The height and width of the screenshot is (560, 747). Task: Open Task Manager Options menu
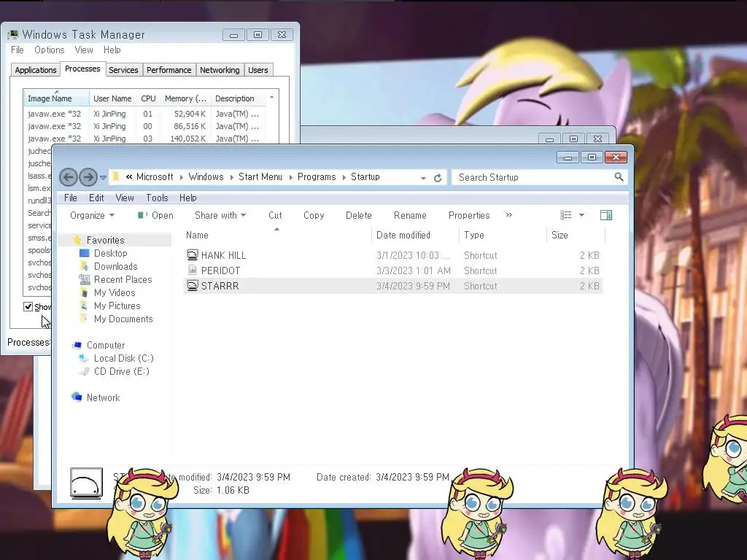(49, 50)
